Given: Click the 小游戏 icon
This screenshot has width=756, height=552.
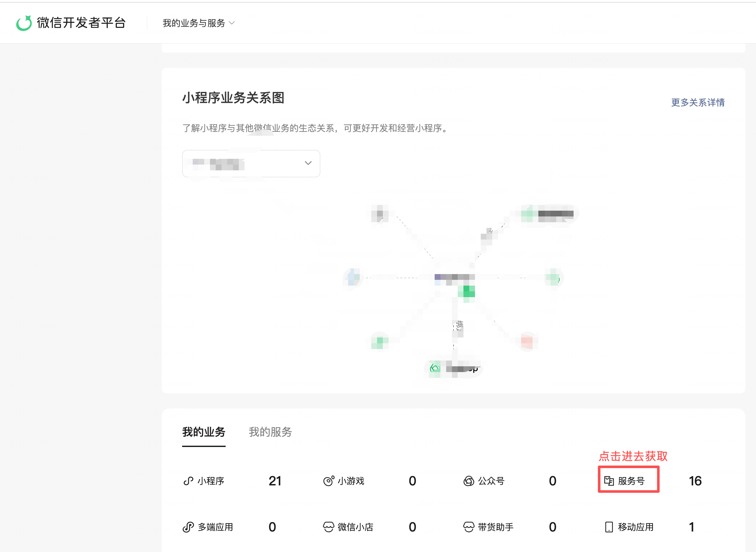Looking at the screenshot, I should 329,481.
